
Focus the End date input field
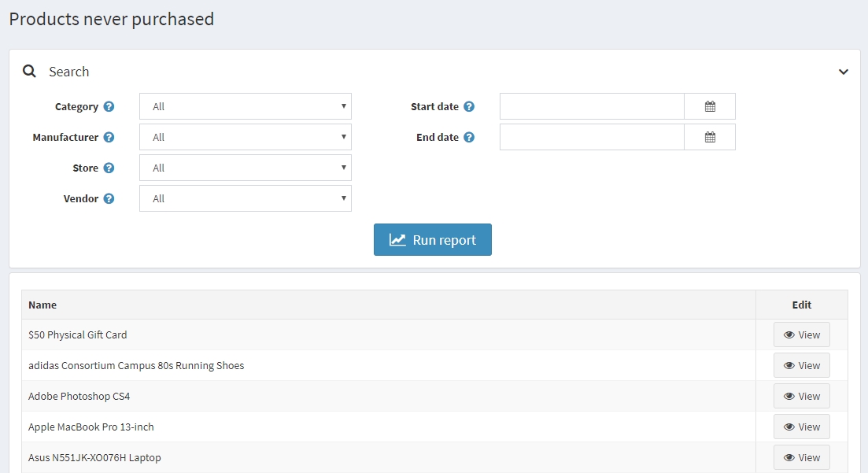[592, 137]
